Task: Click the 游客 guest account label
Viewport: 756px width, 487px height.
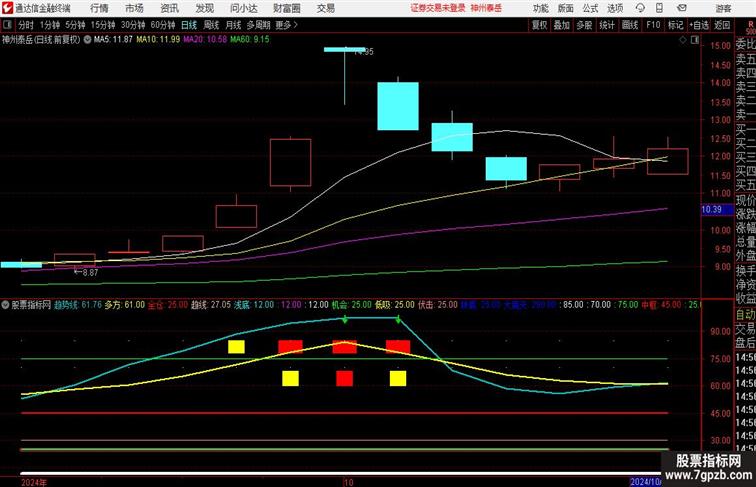Action: pos(723,8)
